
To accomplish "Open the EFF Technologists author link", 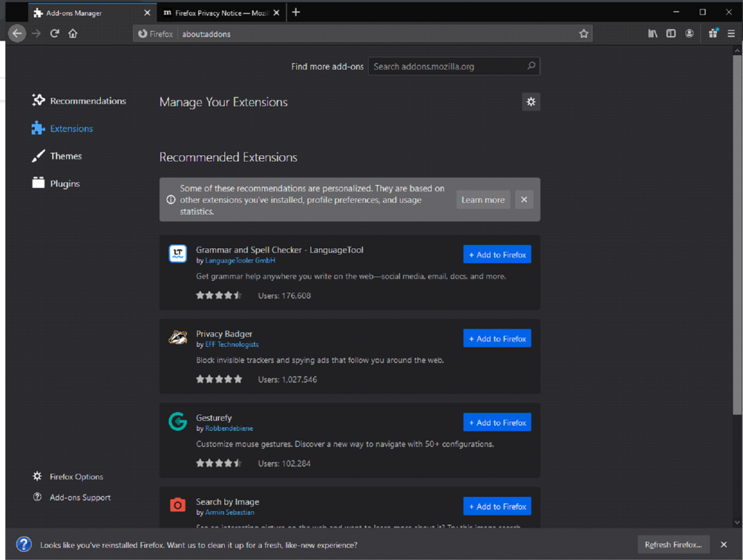I will click(x=231, y=345).
